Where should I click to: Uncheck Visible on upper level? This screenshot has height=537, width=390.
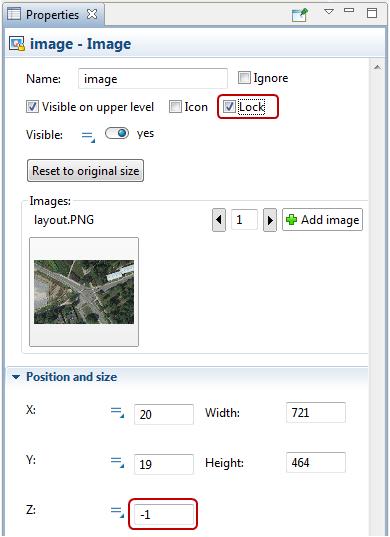point(32,107)
